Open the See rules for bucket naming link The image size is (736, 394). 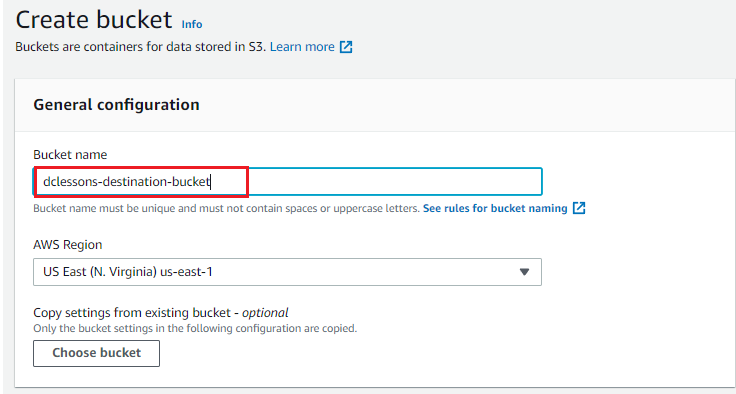pos(495,208)
